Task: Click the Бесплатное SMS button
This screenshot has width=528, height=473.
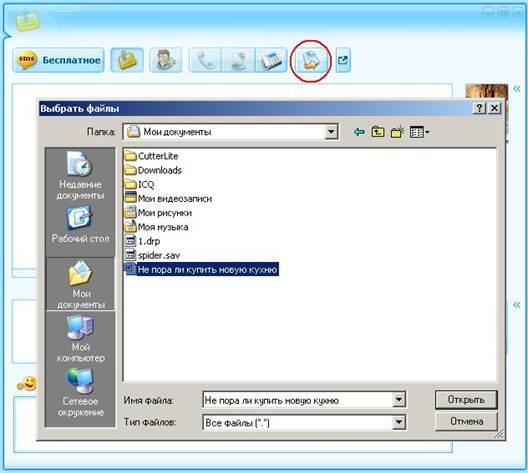Action: (59, 60)
